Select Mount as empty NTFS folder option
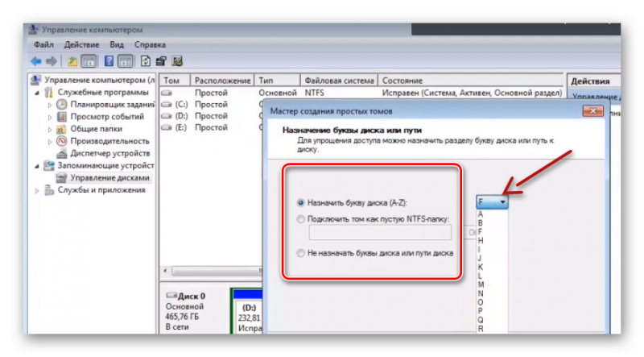The width and height of the screenshot is (644, 357). [x=300, y=219]
